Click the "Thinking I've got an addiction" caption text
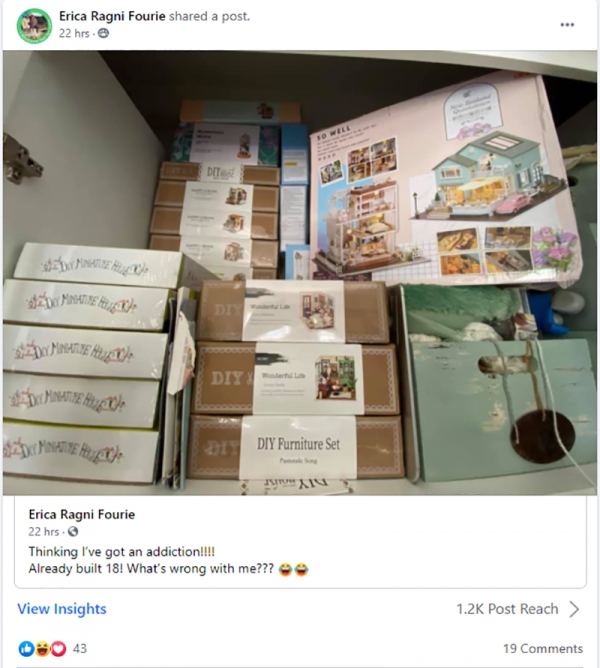The width and height of the screenshot is (600, 668). (122, 551)
